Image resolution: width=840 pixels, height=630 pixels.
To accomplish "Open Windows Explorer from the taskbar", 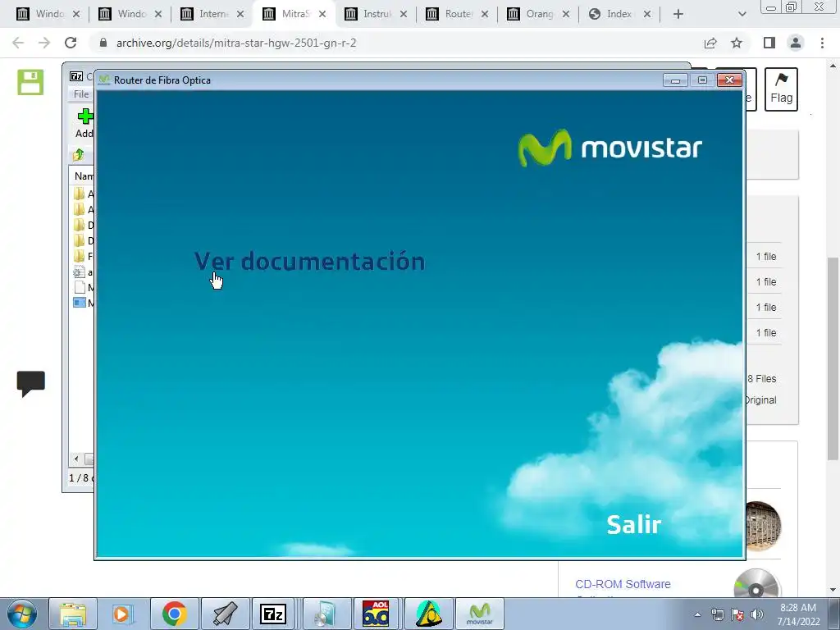I will click(x=73, y=614).
